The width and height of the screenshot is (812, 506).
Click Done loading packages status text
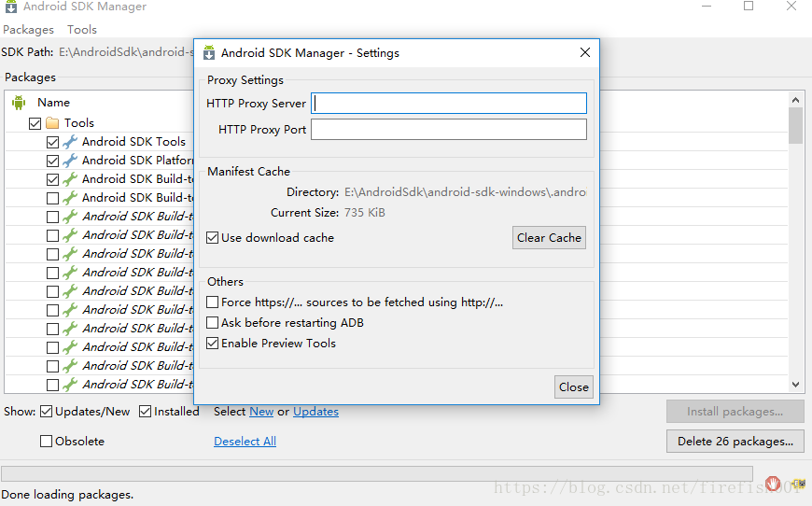(x=67, y=495)
